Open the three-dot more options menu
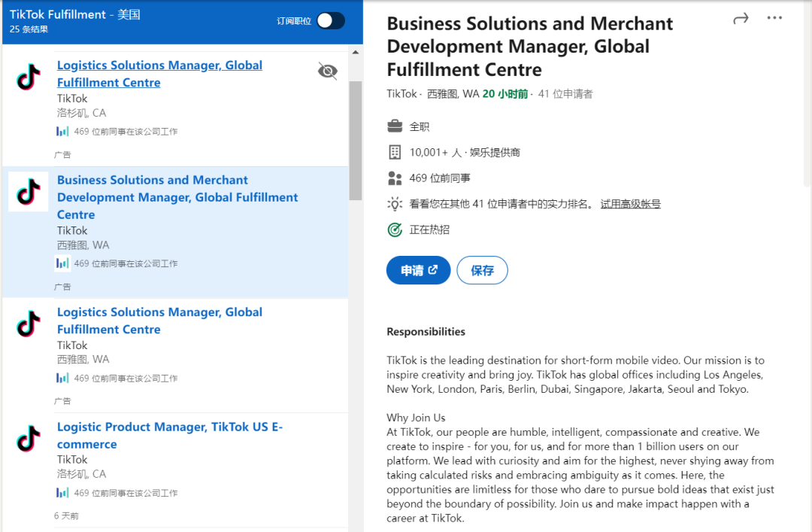 coord(774,18)
